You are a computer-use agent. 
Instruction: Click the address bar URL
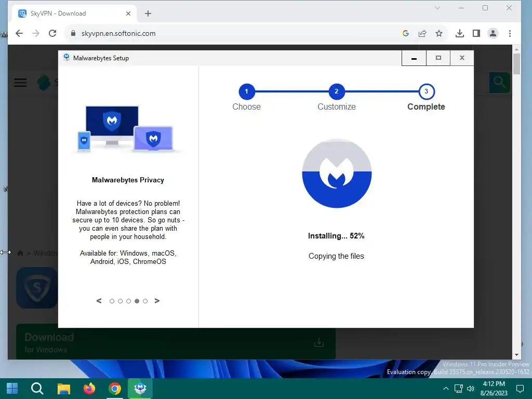(118, 33)
